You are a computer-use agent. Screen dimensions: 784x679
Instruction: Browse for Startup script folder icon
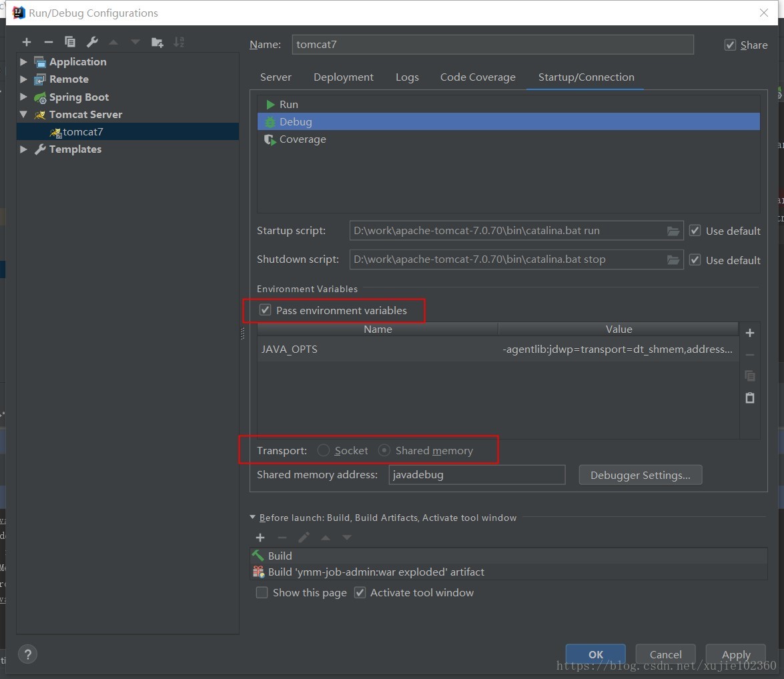pos(673,231)
